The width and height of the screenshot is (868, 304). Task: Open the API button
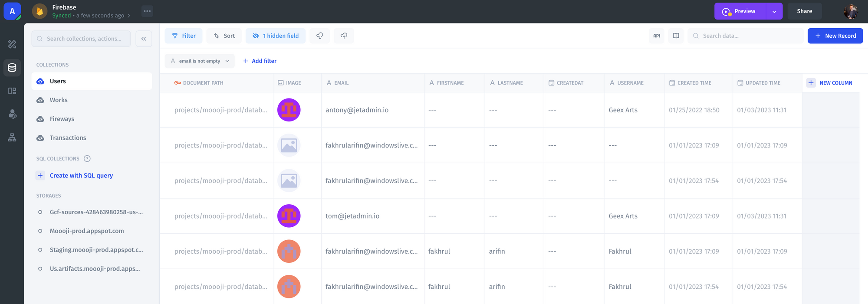click(x=657, y=36)
